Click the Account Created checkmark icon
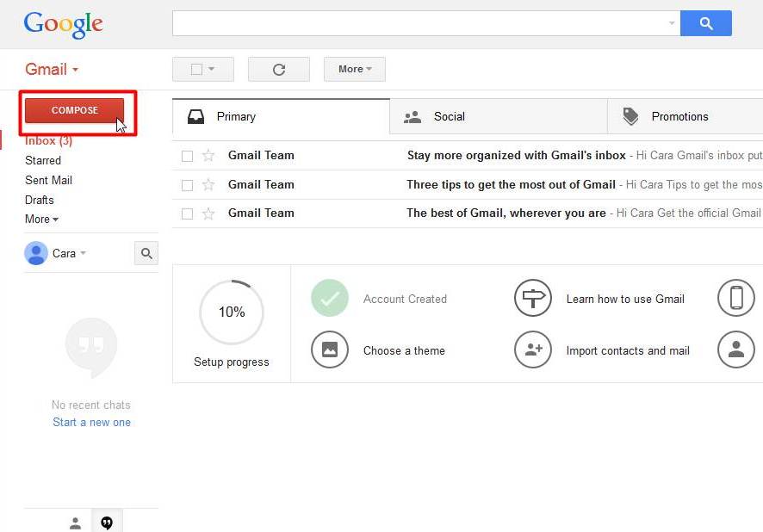This screenshot has height=532, width=763. tap(330, 298)
